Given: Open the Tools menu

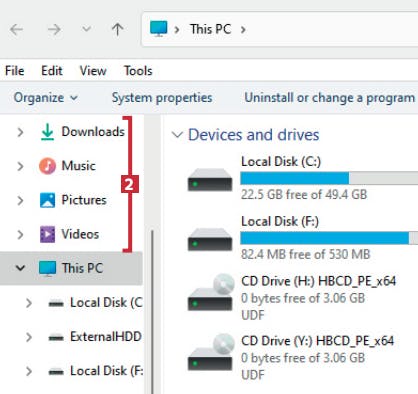Looking at the screenshot, I should coord(138,71).
